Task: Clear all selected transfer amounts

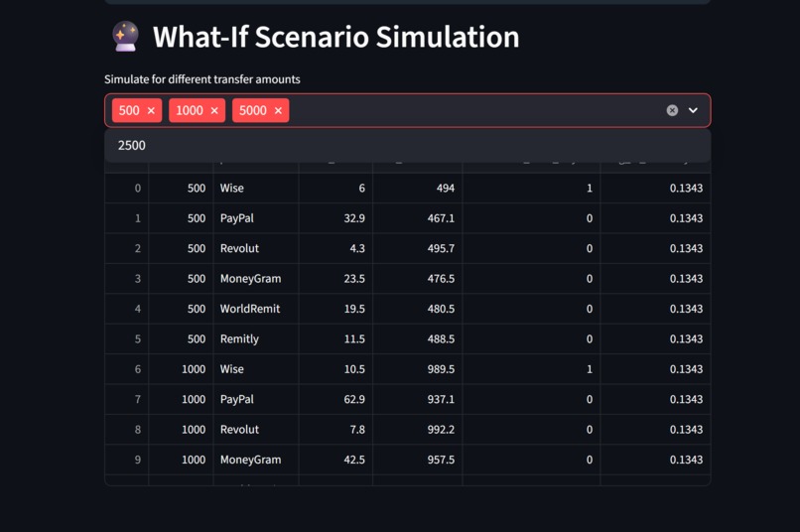Action: pyautogui.click(x=672, y=110)
